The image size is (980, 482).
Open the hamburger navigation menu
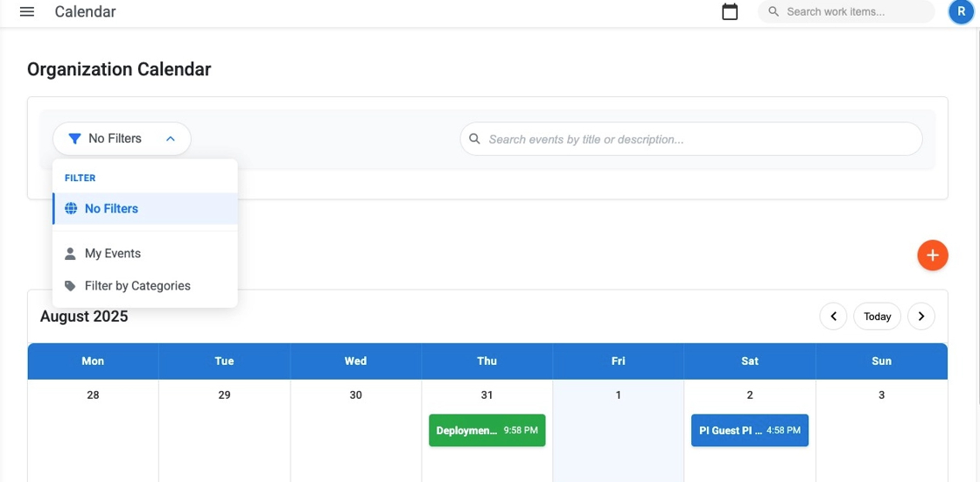27,12
